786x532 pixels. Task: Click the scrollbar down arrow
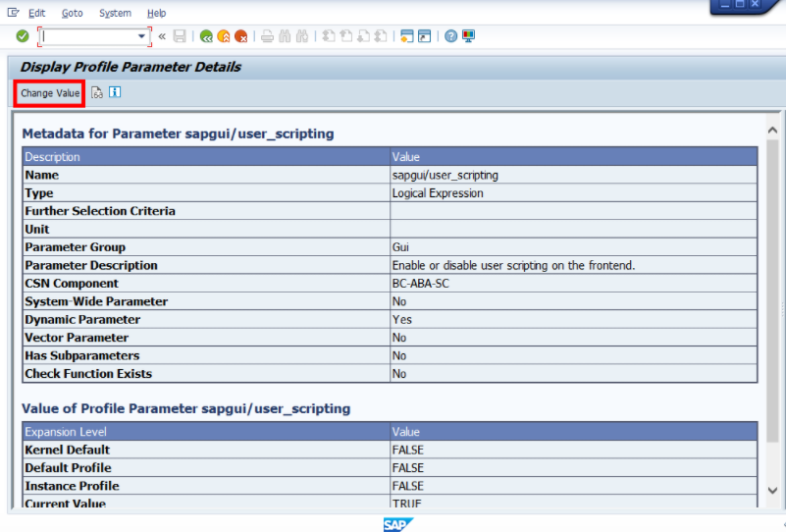coord(772,491)
